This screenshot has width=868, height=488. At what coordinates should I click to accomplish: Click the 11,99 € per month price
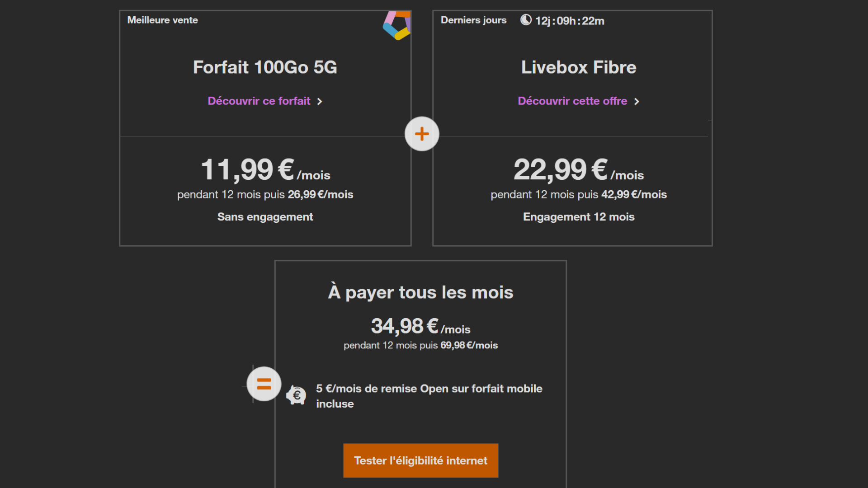tap(265, 170)
